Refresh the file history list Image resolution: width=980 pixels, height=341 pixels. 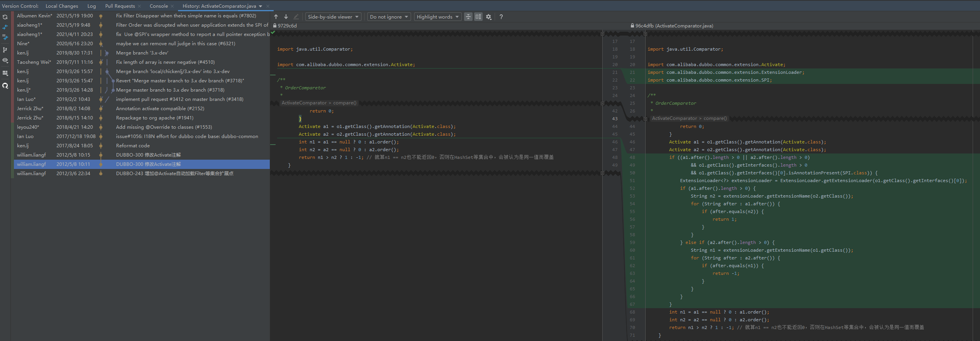(x=5, y=17)
